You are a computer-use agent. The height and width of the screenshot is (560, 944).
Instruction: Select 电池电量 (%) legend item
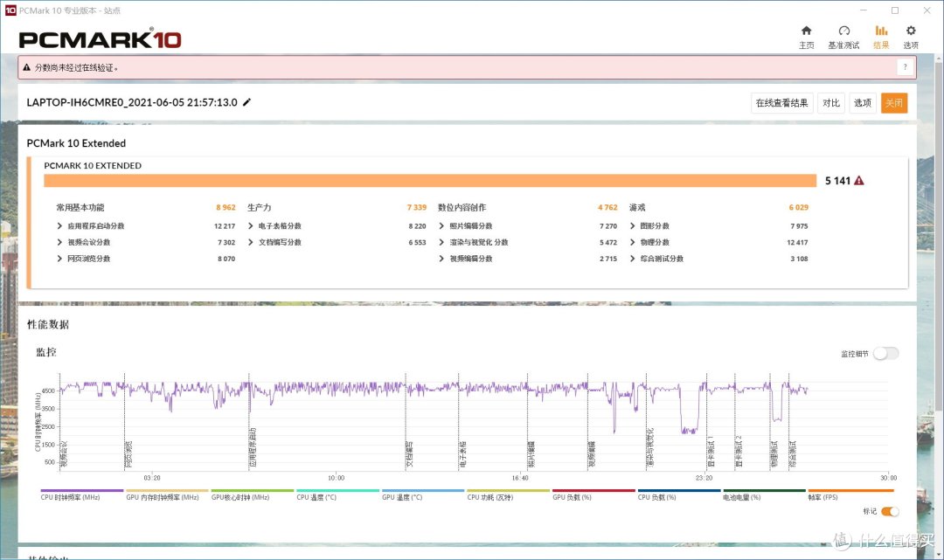tap(765, 494)
